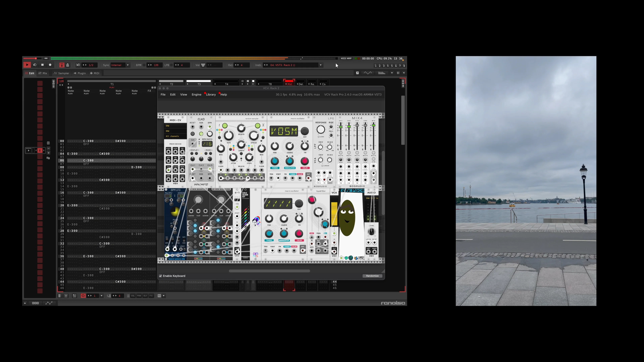This screenshot has height=362, width=644.
Task: Expand the Instr. selection dropdown
Action: pyautogui.click(x=320, y=65)
